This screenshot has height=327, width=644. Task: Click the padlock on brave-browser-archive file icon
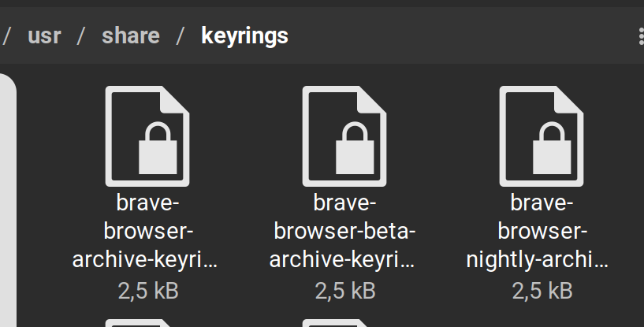[x=158, y=148]
